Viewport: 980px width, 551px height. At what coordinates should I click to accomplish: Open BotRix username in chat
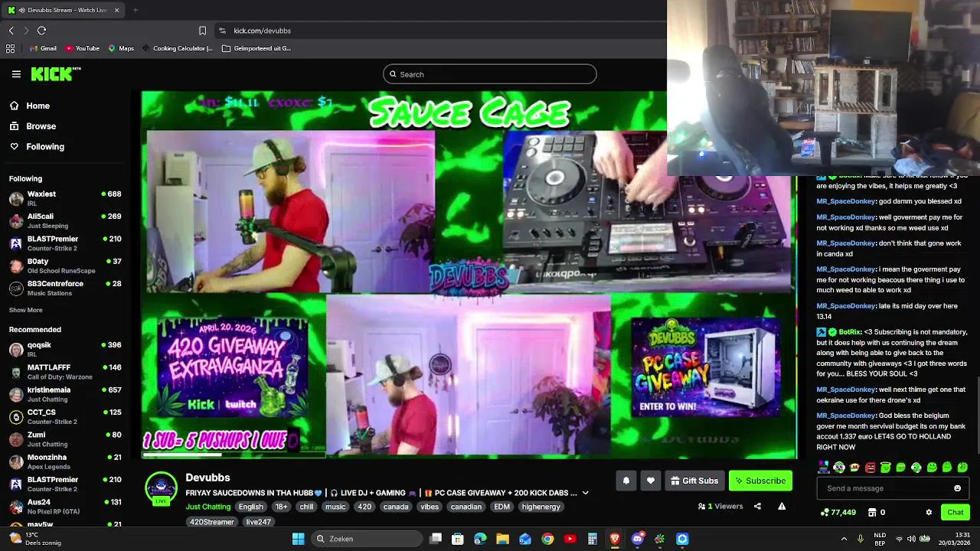[849, 332]
